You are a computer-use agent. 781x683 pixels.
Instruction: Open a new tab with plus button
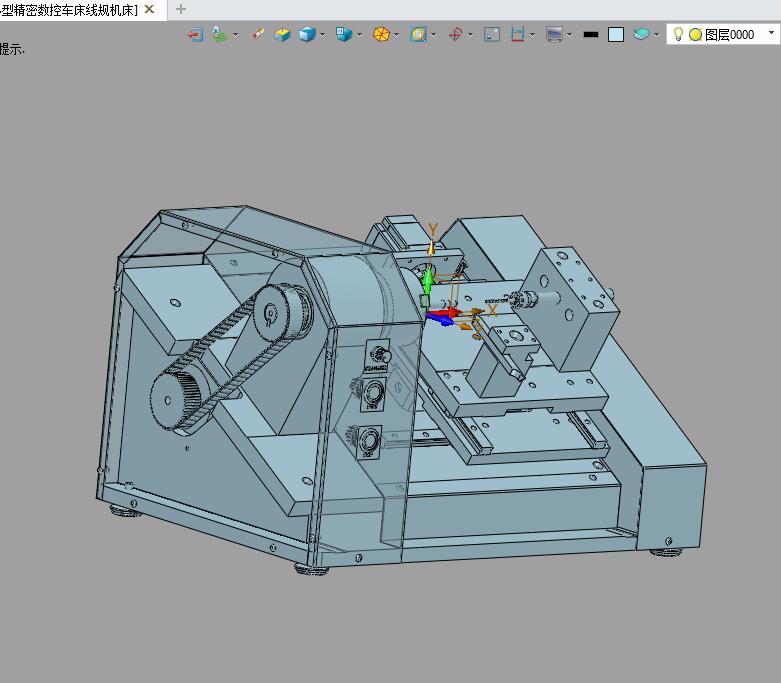(x=181, y=9)
